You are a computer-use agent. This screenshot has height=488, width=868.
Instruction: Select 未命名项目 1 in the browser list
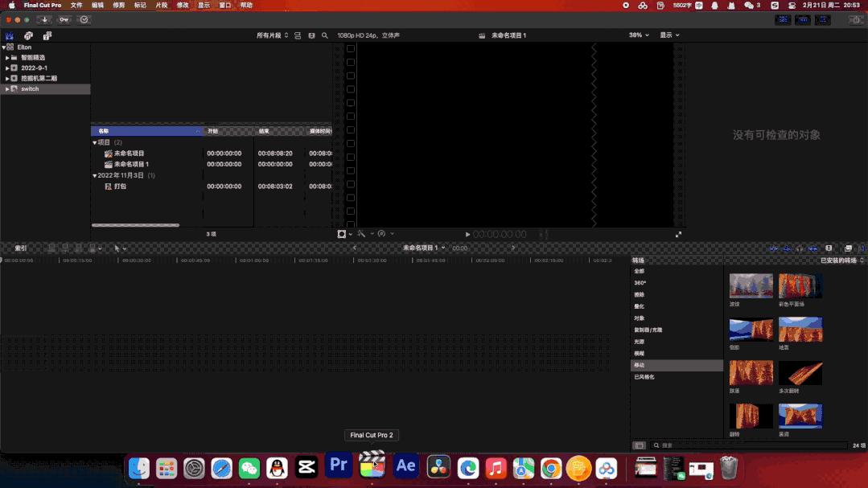(131, 164)
